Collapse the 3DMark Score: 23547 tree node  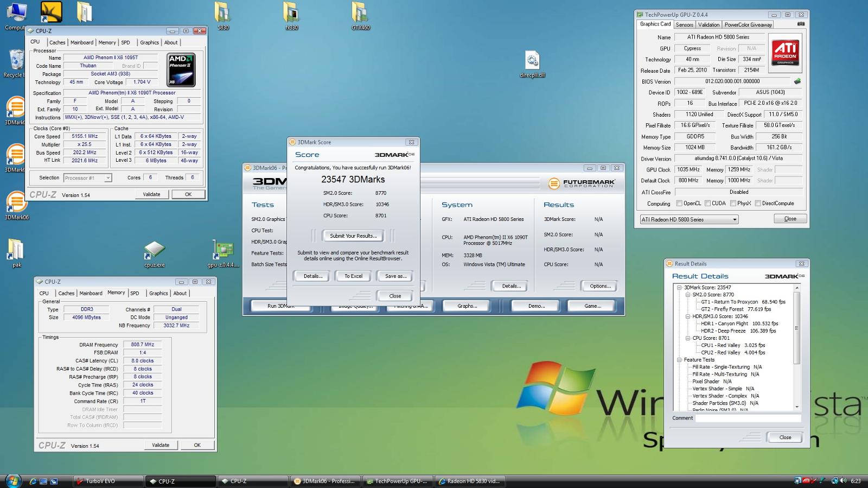point(679,288)
